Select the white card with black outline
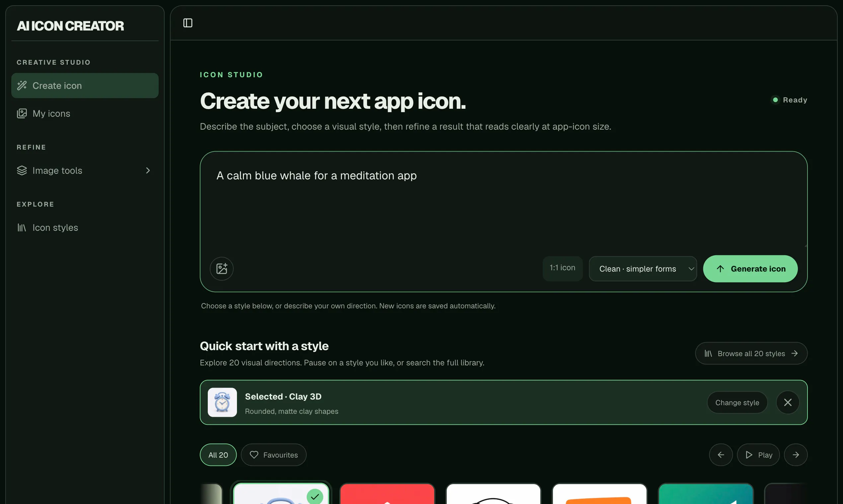 click(x=493, y=494)
